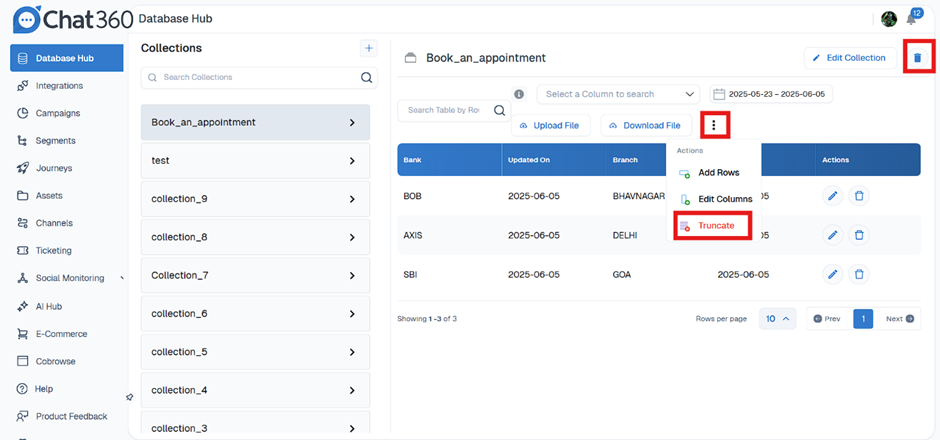The width and height of the screenshot is (940, 440).
Task: Click the info icon beside column selector
Action: 519,94
